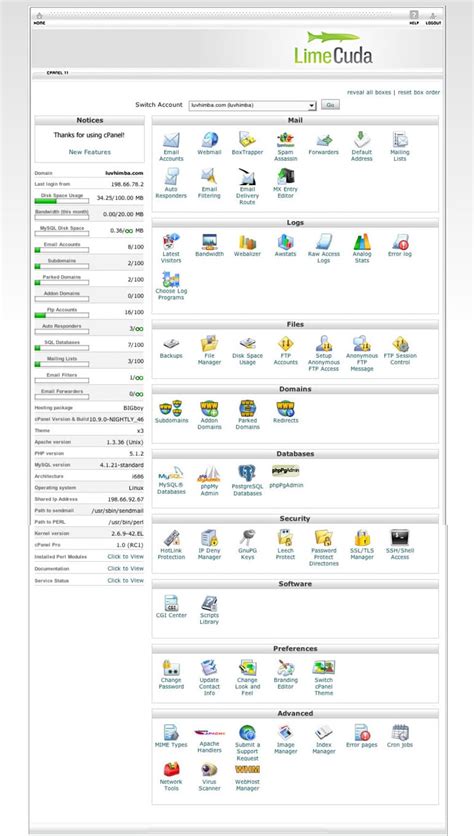Open IP Deny Manager
The height and width of the screenshot is (836, 474).
coord(209,545)
